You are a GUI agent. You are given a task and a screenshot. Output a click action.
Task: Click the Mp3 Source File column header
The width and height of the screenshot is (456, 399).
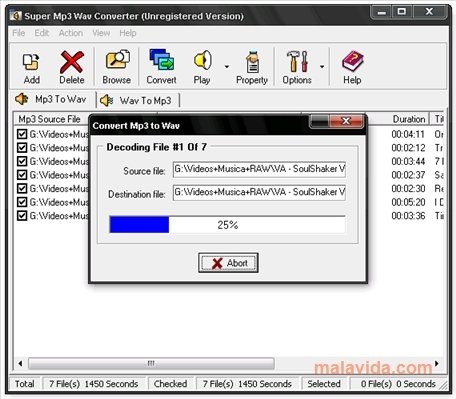pos(50,119)
